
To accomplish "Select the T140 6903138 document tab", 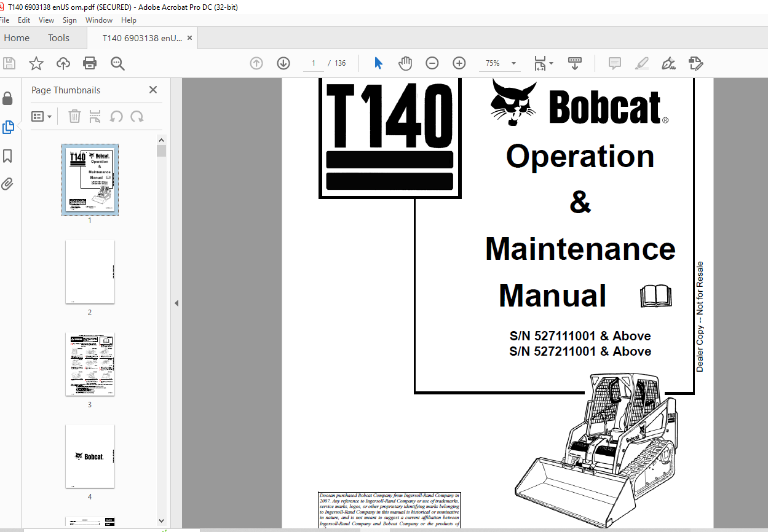I will [x=142, y=38].
